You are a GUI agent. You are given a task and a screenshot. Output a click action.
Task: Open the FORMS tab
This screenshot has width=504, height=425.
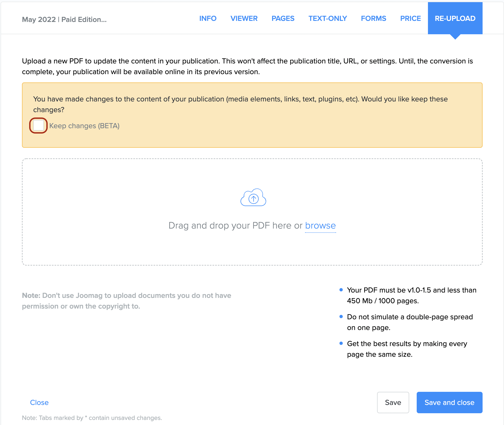373,18
